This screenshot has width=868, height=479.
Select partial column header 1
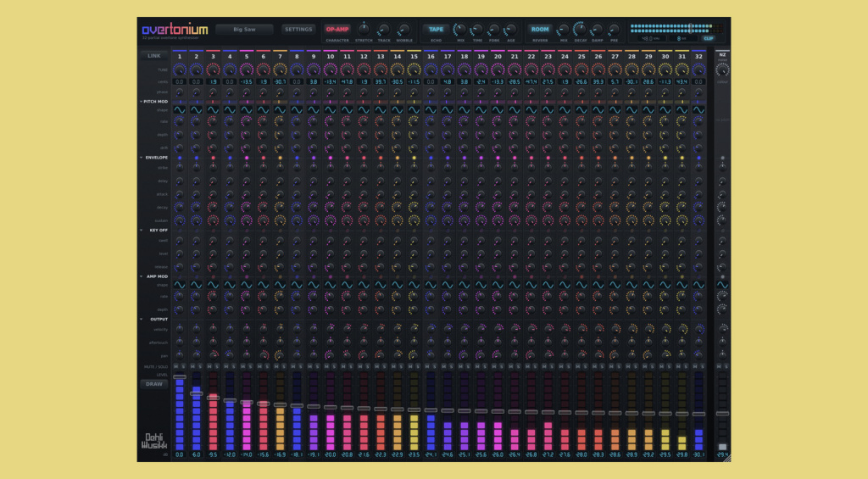(180, 56)
